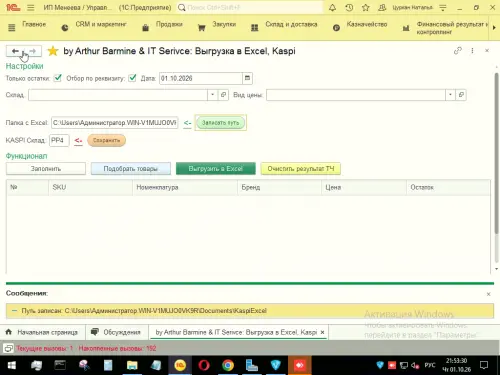
Task: Open CRM и маркетинг section
Action: (x=101, y=24)
